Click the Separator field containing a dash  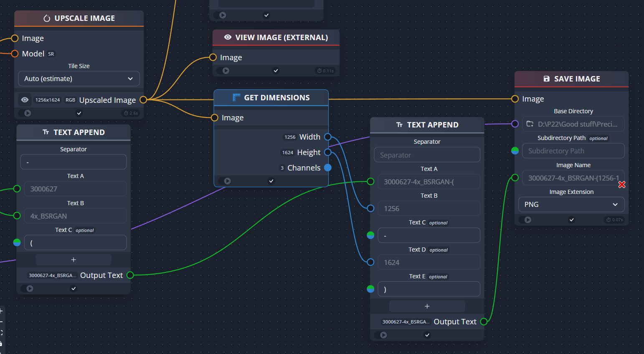point(74,162)
